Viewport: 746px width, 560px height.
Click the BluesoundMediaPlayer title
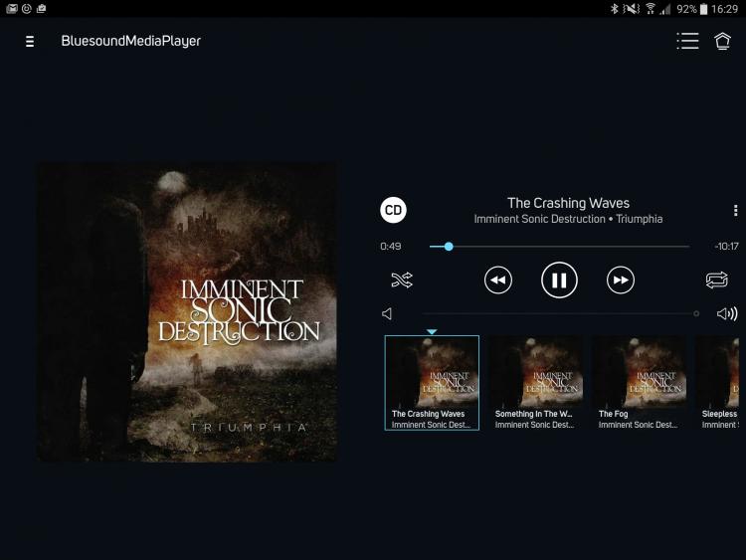[131, 41]
